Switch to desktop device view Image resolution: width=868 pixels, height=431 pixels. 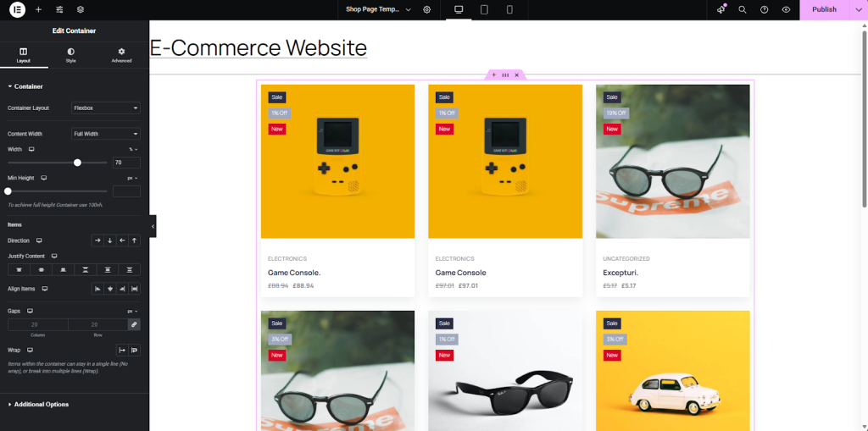point(459,9)
